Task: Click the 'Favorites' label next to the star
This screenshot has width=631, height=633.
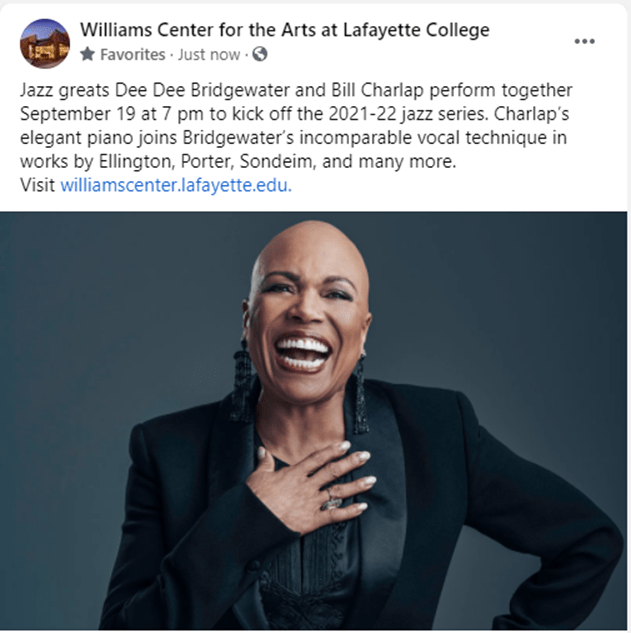Action: click(133, 54)
